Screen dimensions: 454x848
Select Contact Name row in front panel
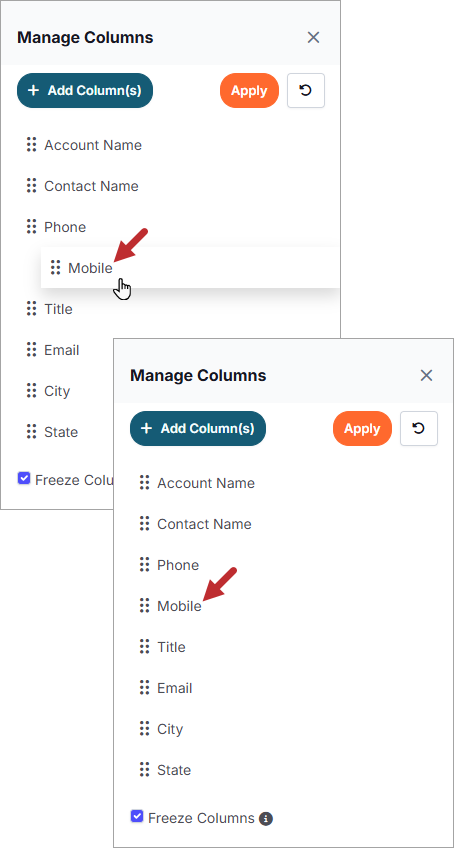(x=282, y=524)
